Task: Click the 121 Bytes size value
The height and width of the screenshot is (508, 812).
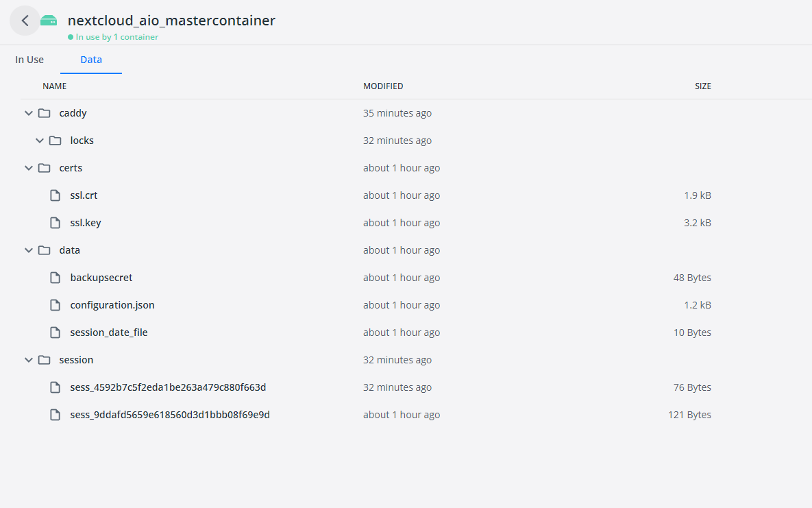Action: pos(690,415)
